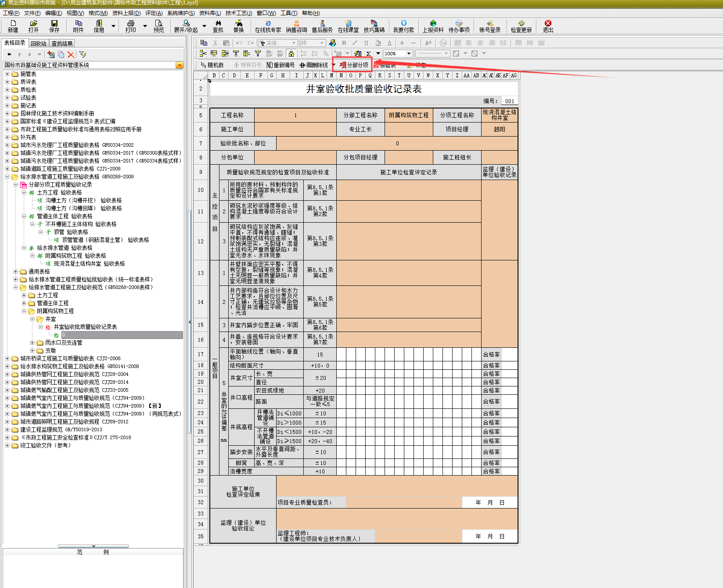723x588 pixels.
Task: Toggle Bold formatting
Action: point(344,43)
